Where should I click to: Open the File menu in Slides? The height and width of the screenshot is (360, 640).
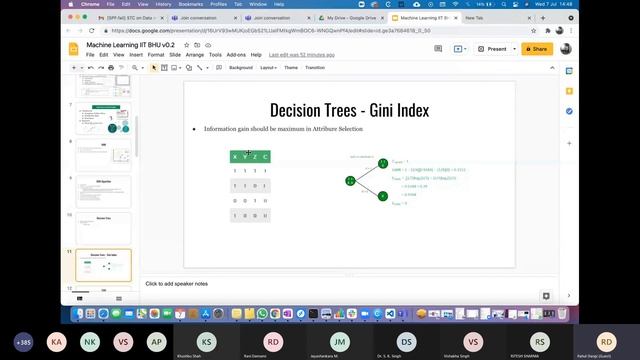pos(90,55)
